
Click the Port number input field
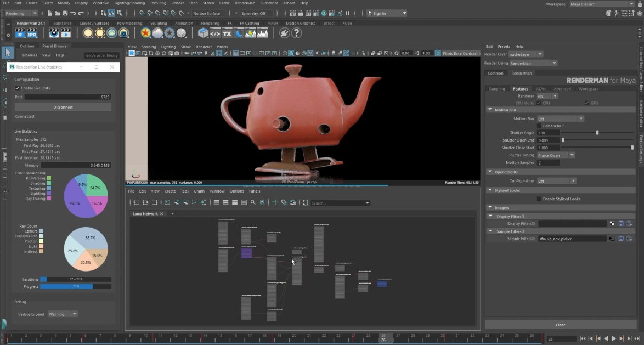(x=67, y=97)
